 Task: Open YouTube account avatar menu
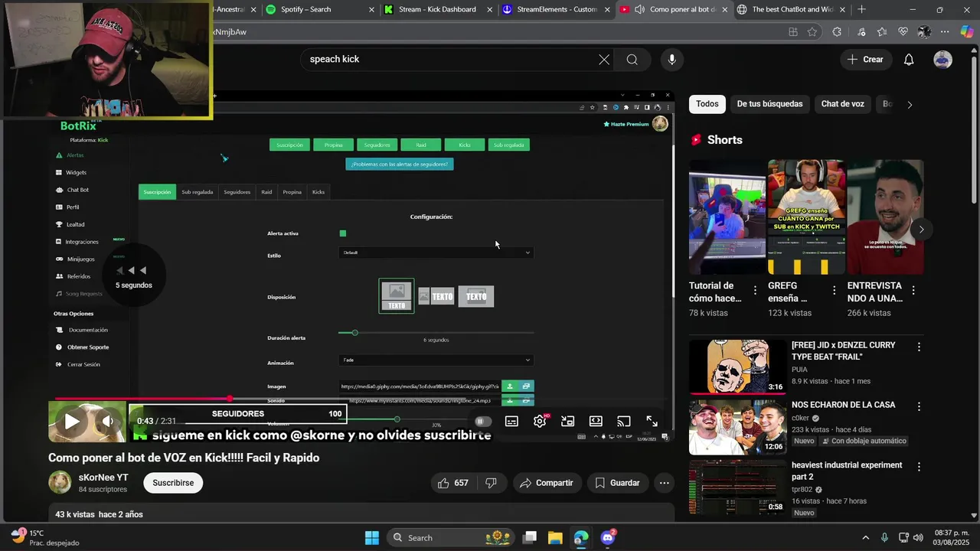(942, 60)
